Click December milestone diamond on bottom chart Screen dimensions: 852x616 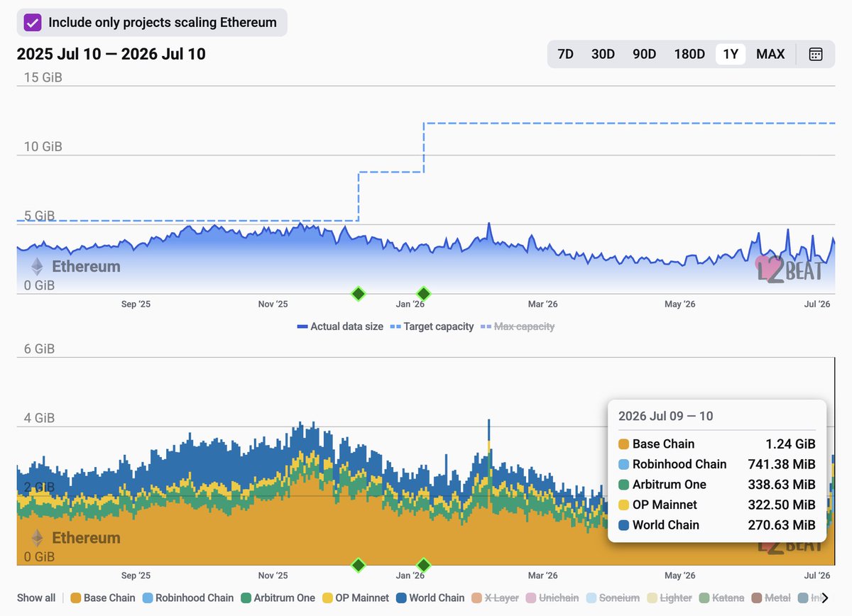pyautogui.click(x=359, y=565)
